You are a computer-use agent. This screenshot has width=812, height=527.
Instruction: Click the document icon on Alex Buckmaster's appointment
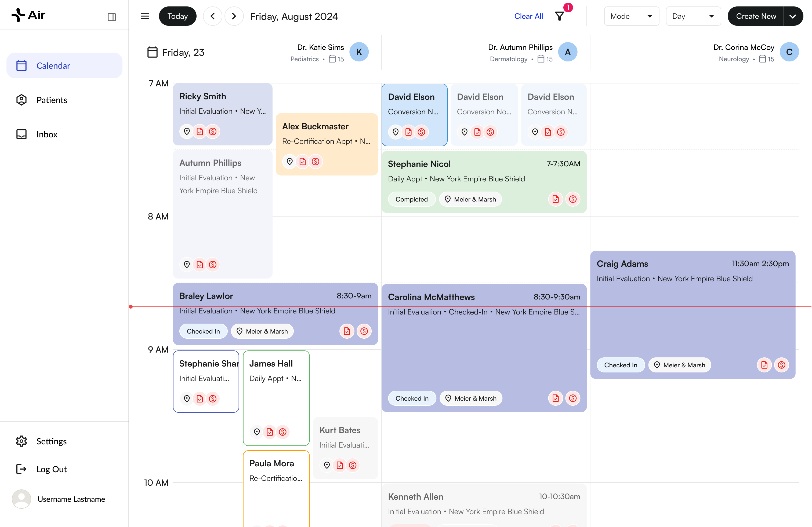303,162
